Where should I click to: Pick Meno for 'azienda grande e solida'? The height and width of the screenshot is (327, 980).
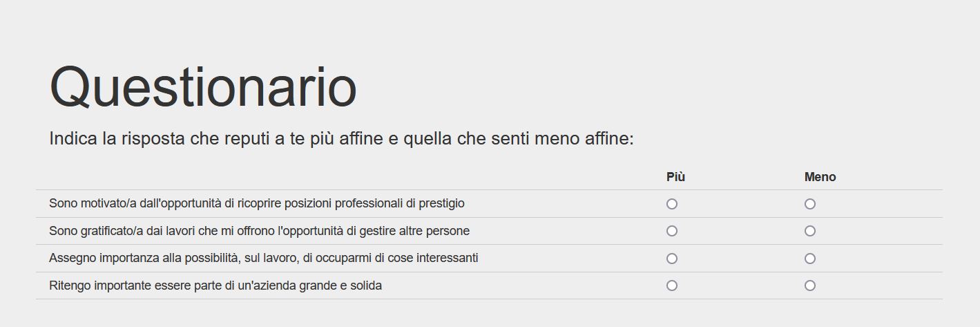pos(810,286)
